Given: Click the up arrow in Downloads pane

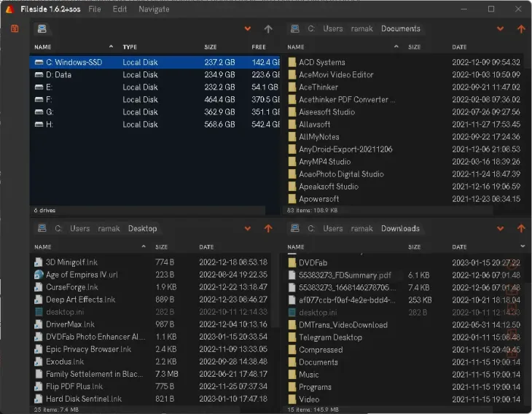Looking at the screenshot, I should (x=520, y=228).
